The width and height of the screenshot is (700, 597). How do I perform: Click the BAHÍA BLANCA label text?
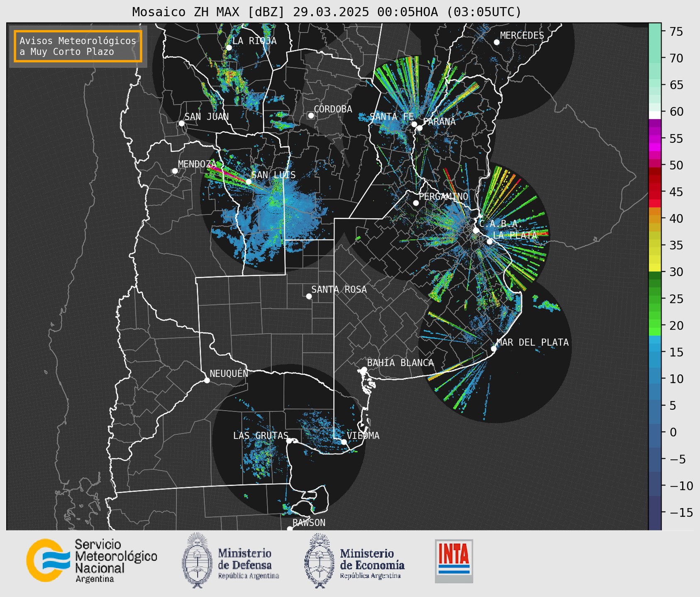[x=400, y=362]
